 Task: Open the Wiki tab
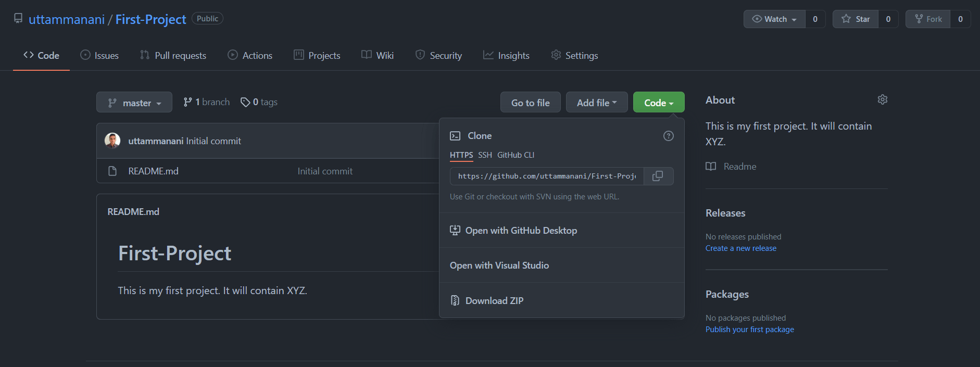pyautogui.click(x=378, y=55)
